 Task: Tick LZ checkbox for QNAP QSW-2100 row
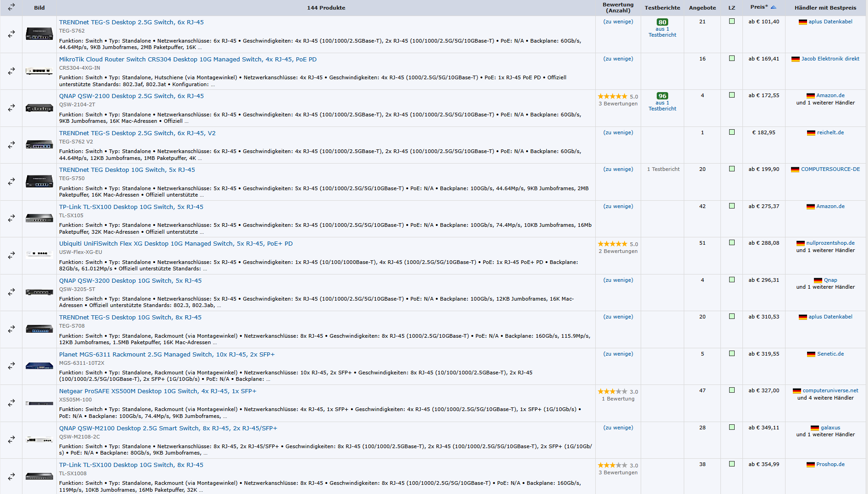coord(732,95)
